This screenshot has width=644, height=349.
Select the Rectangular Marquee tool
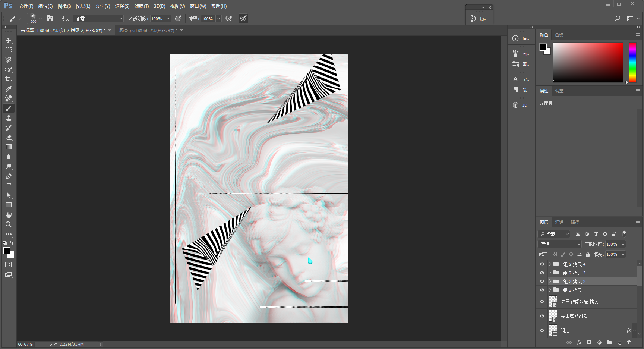[x=9, y=50]
